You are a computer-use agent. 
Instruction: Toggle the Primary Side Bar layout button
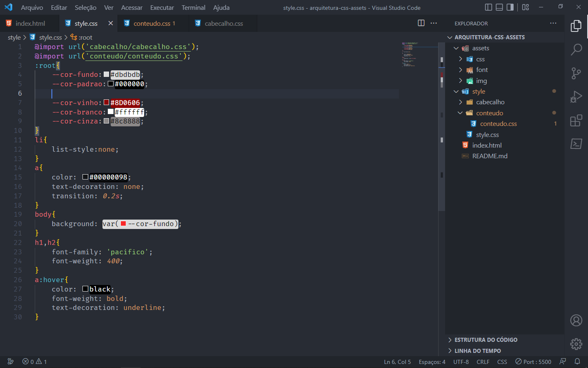point(488,7)
